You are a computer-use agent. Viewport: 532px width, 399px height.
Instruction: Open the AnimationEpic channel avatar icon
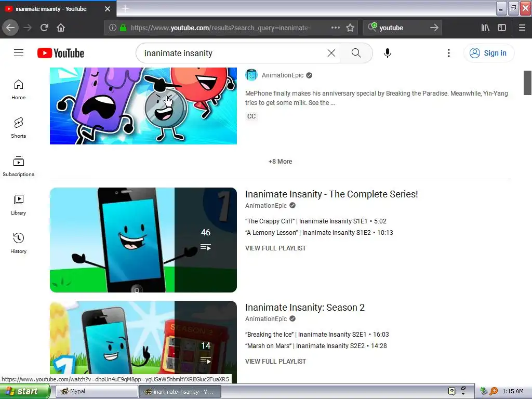[x=251, y=75]
